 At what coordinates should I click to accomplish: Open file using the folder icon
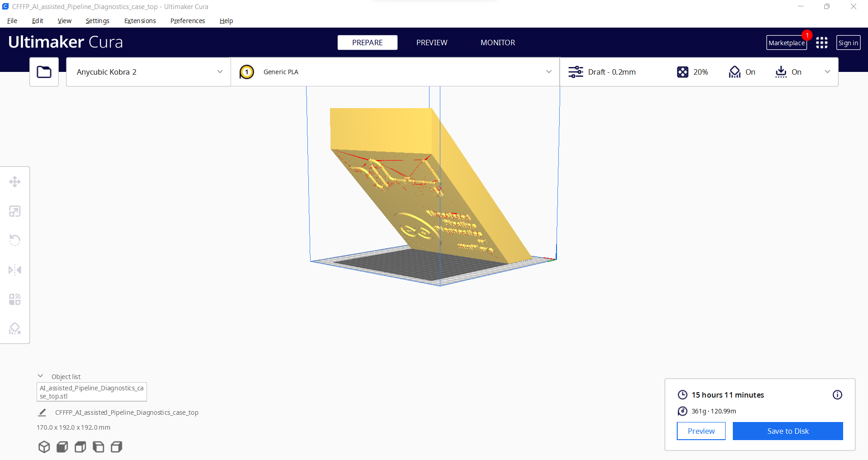click(x=44, y=72)
